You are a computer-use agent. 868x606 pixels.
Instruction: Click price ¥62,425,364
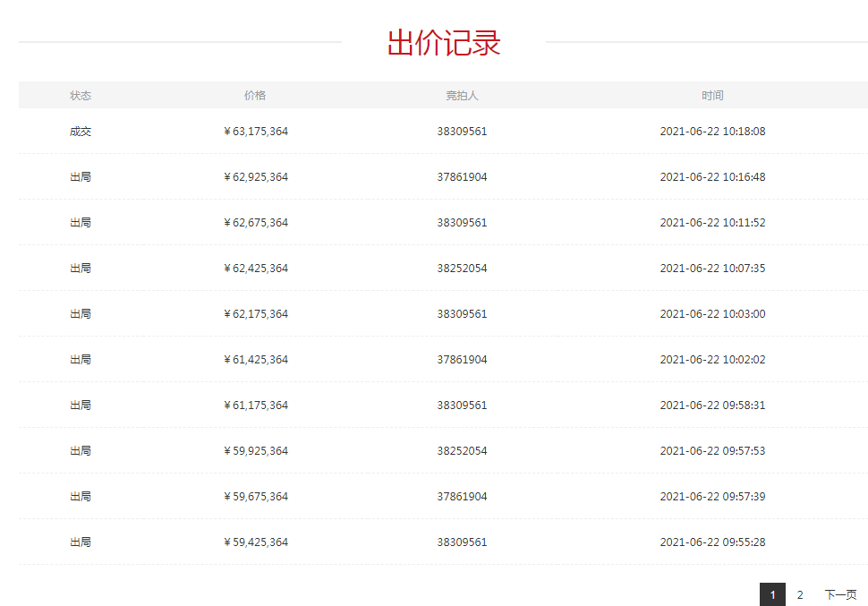(x=256, y=269)
